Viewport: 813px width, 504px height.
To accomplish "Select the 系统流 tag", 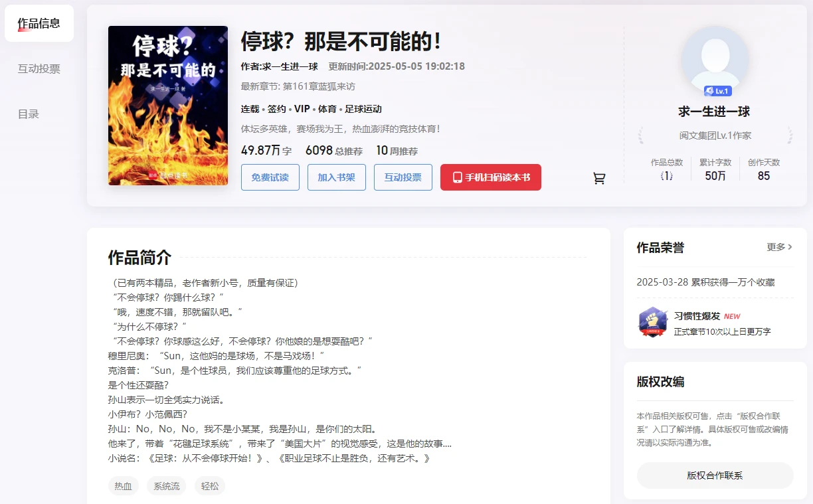I will coord(166,485).
